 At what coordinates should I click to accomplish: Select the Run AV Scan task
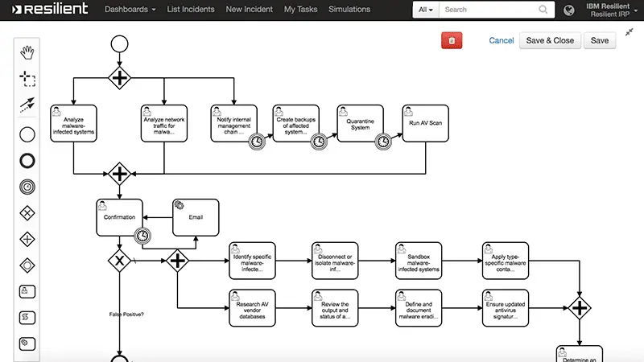point(426,124)
